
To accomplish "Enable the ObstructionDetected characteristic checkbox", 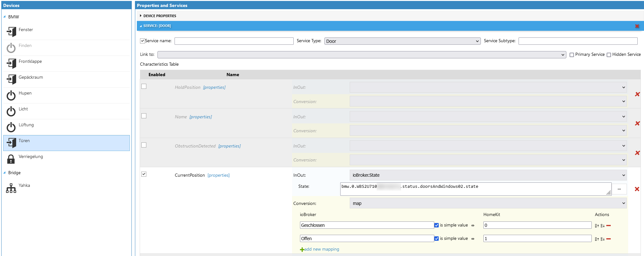I will 144,145.
